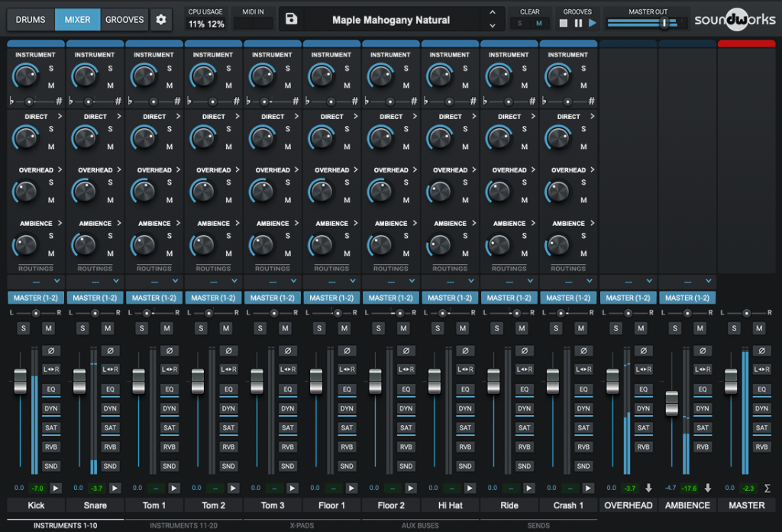Swap L/R on the Tom 1 channel

[170, 369]
